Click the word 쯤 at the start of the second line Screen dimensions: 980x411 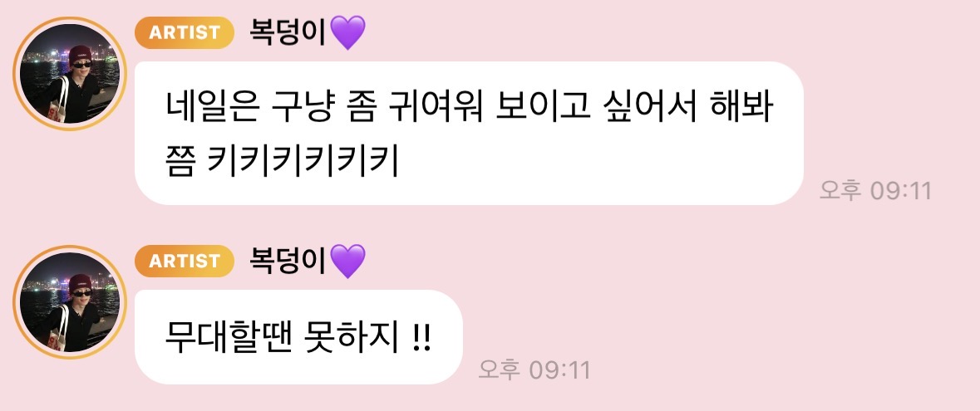pos(180,161)
